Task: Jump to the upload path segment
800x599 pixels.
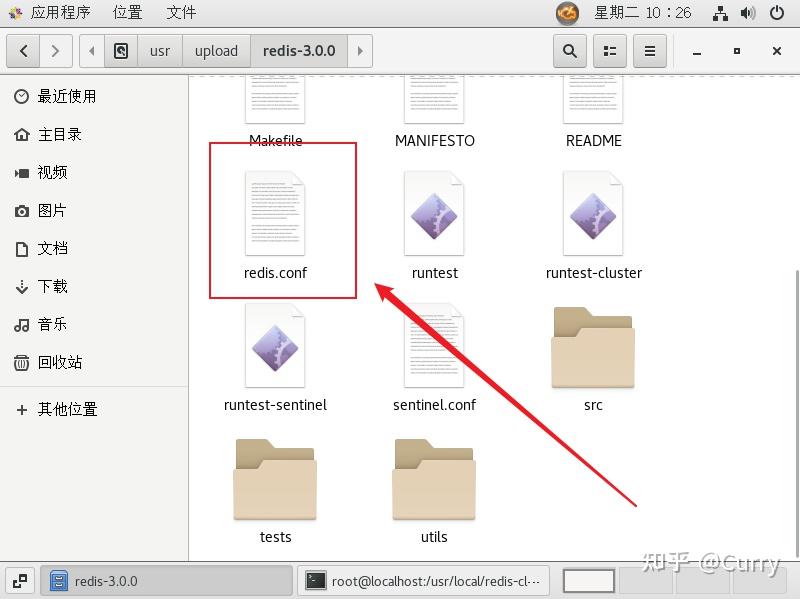Action: 216,51
